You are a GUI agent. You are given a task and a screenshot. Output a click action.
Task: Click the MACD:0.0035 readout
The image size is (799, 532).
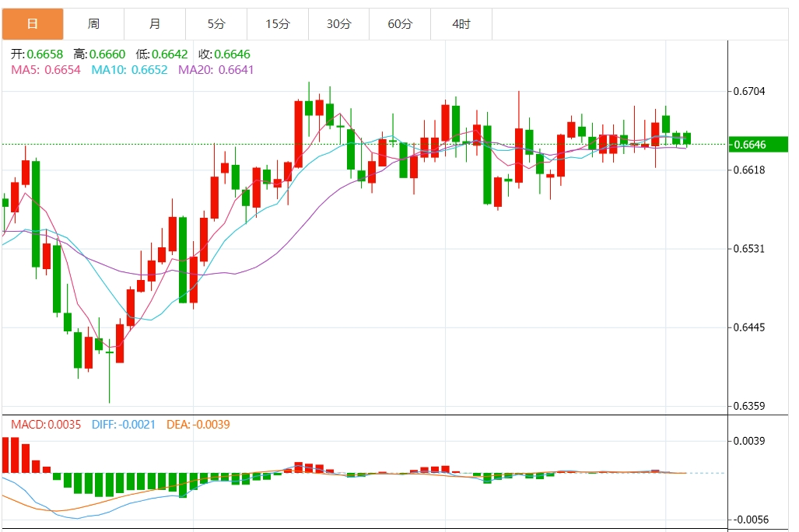46,425
